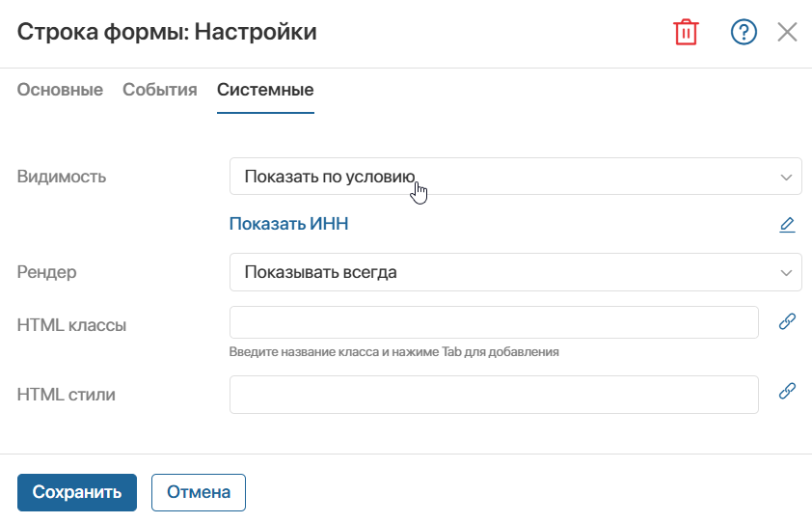The image size is (812, 523).
Task: Click the Сохранить button
Action: (77, 492)
